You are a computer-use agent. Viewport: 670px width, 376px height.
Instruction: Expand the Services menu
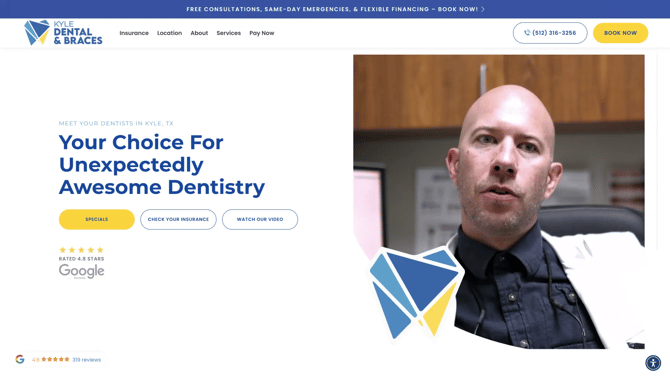point(229,33)
